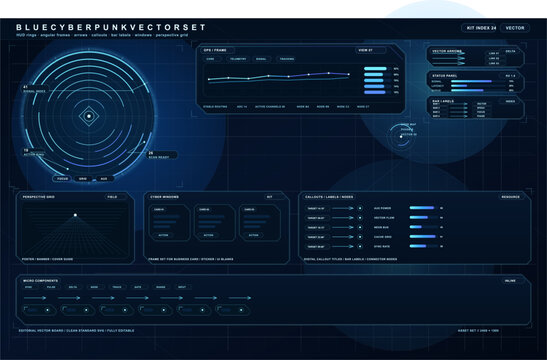Click the FOCUS pill under the radar
This screenshot has width=547, height=360.
62,179
